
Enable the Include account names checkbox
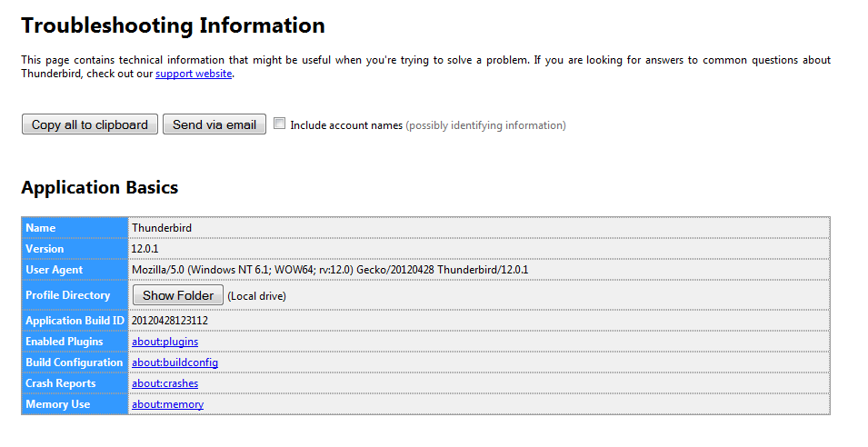coord(280,124)
